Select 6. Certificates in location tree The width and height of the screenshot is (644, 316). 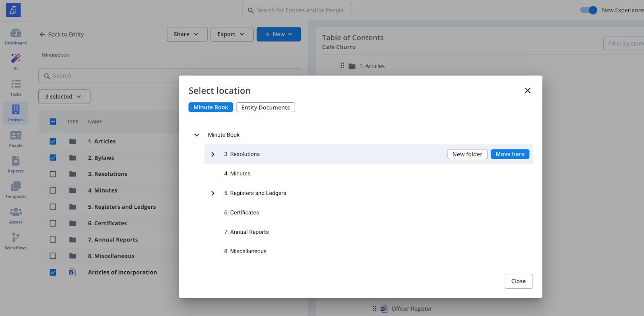[242, 212]
